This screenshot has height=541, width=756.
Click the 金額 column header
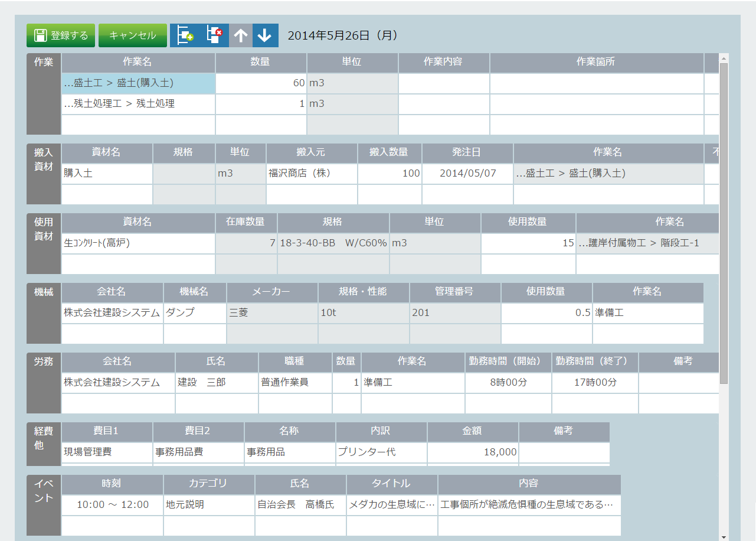click(473, 432)
